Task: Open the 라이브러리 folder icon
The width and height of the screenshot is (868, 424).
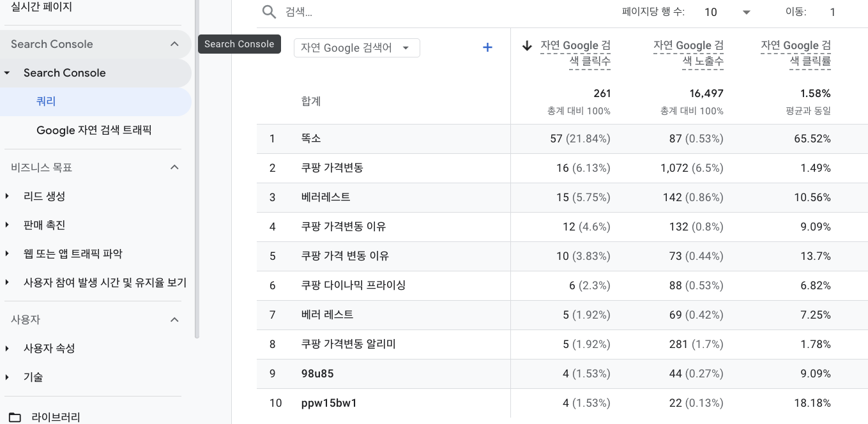Action: pyautogui.click(x=15, y=418)
